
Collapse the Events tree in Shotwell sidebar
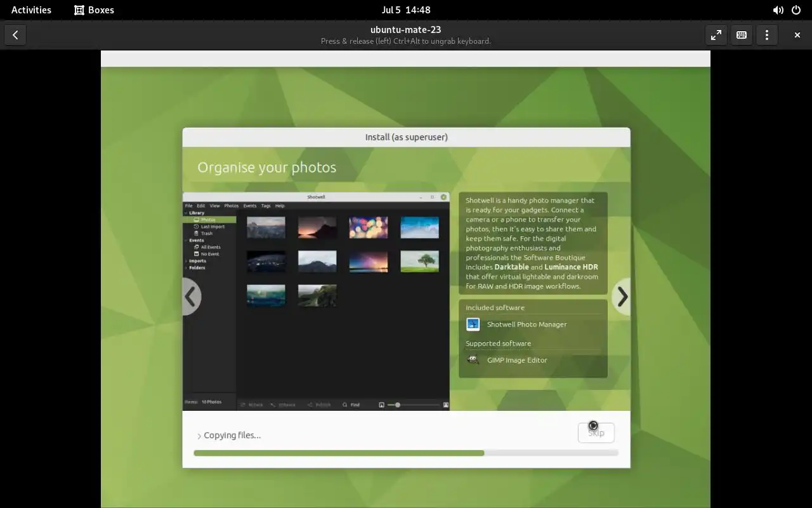coord(186,240)
